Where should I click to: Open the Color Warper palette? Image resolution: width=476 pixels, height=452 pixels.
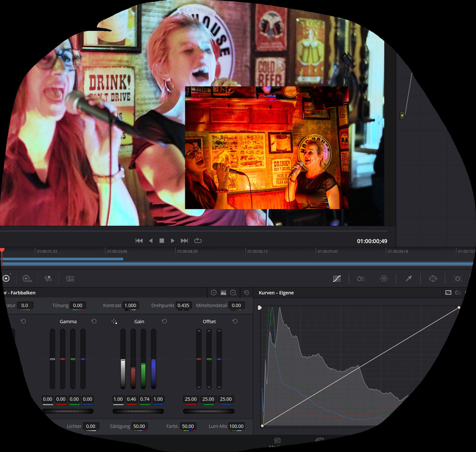tap(384, 278)
